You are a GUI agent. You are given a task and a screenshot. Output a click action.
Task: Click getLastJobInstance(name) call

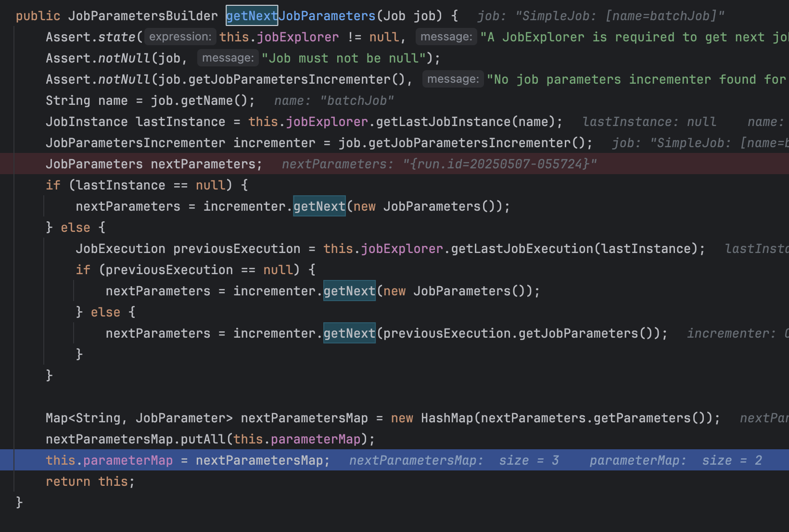tap(465, 122)
